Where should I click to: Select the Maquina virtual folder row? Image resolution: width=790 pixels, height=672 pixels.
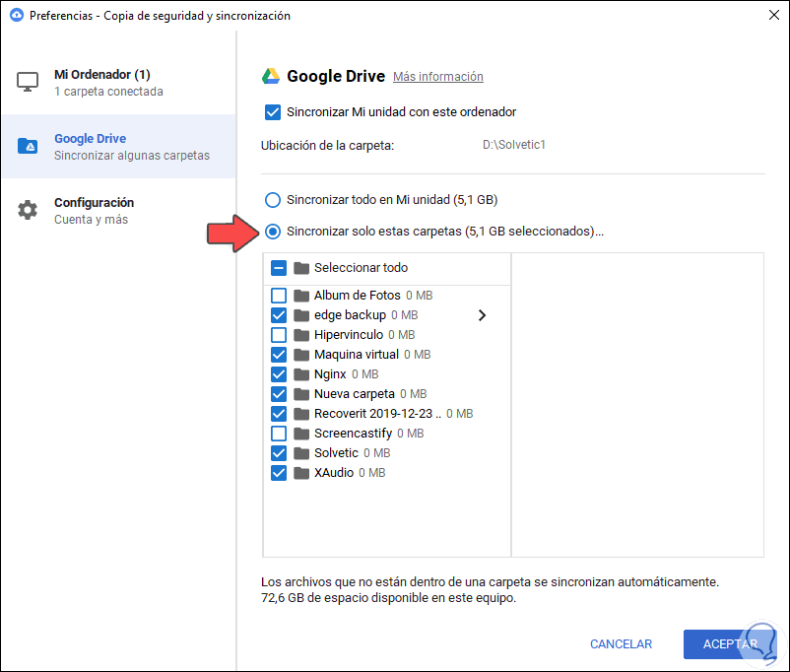357,355
